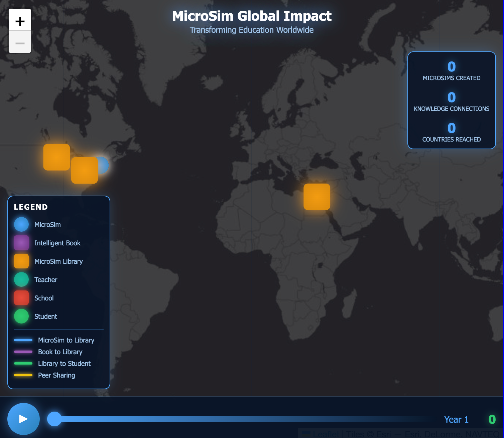This screenshot has height=438, width=504.
Task: Click the Teacher legend icon
Action: point(21,279)
